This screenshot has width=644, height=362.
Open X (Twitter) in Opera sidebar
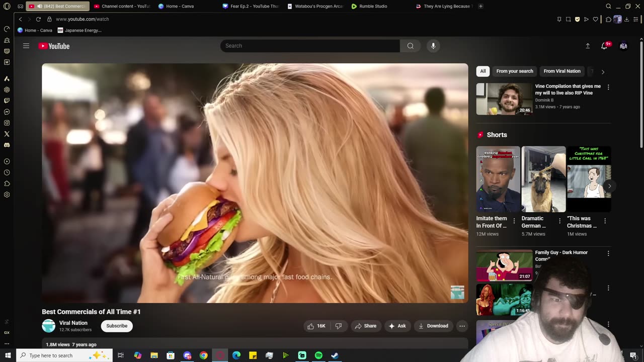(x=7, y=134)
